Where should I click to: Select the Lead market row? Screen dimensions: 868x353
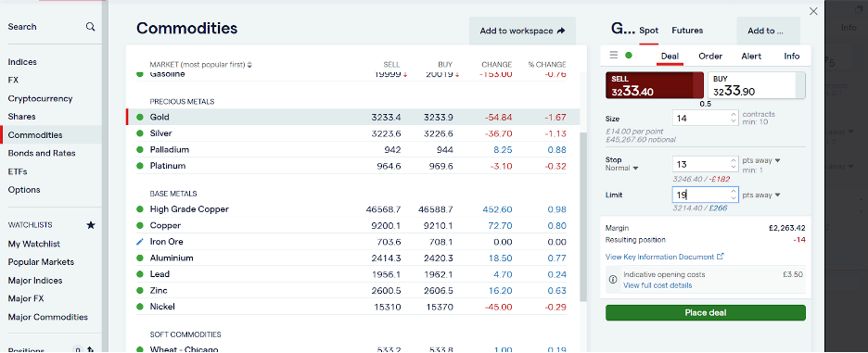click(352, 274)
